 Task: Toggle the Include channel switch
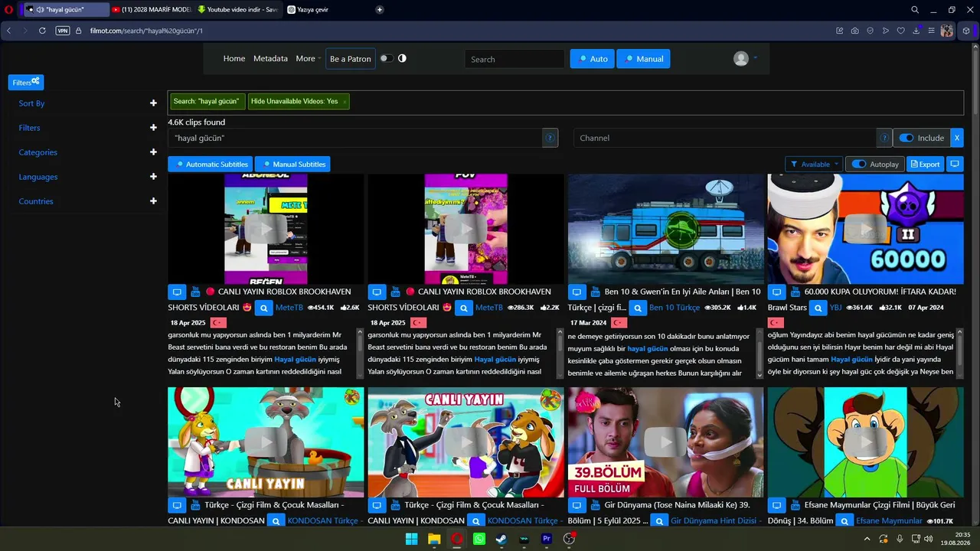coord(906,138)
